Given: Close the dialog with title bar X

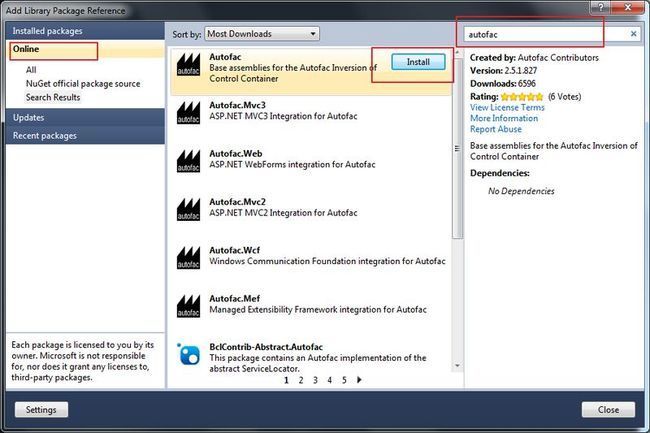Looking at the screenshot, I should (x=628, y=6).
